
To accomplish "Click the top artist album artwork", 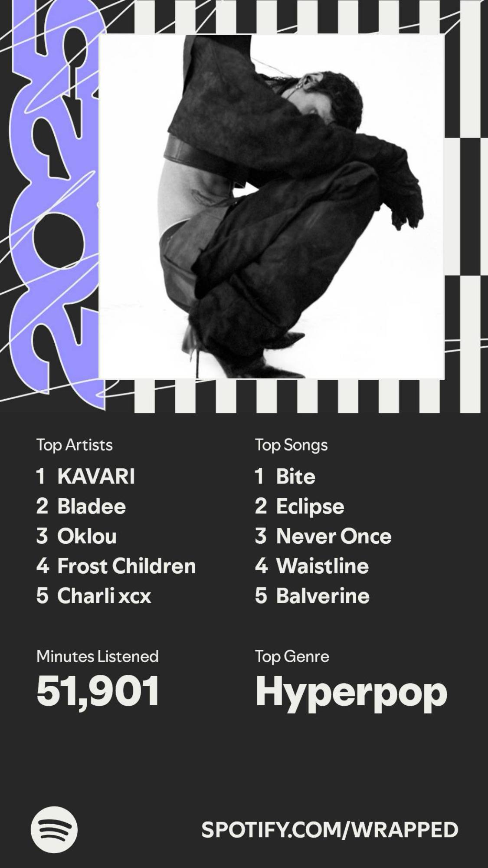I will coord(272,207).
